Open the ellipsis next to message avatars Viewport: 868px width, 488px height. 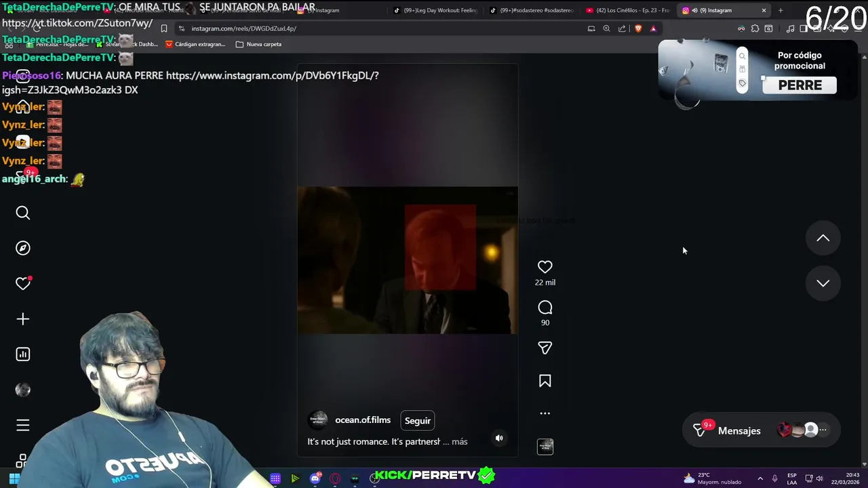823,430
